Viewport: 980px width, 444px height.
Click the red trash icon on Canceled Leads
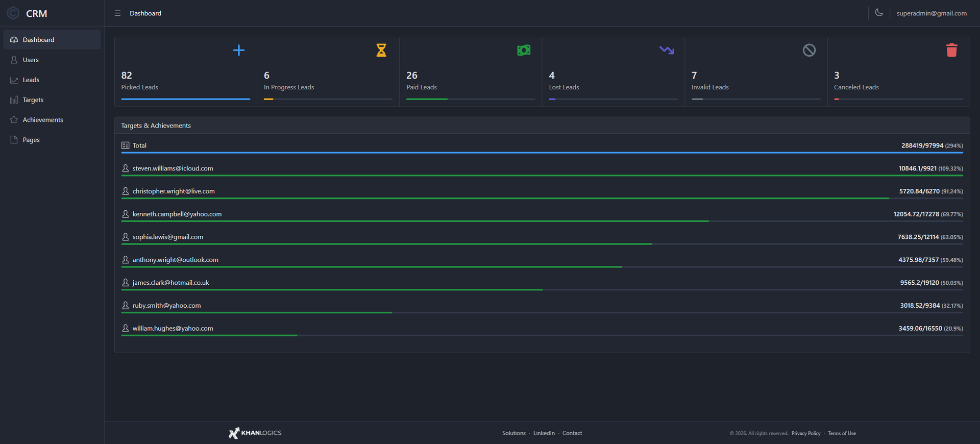(x=951, y=50)
